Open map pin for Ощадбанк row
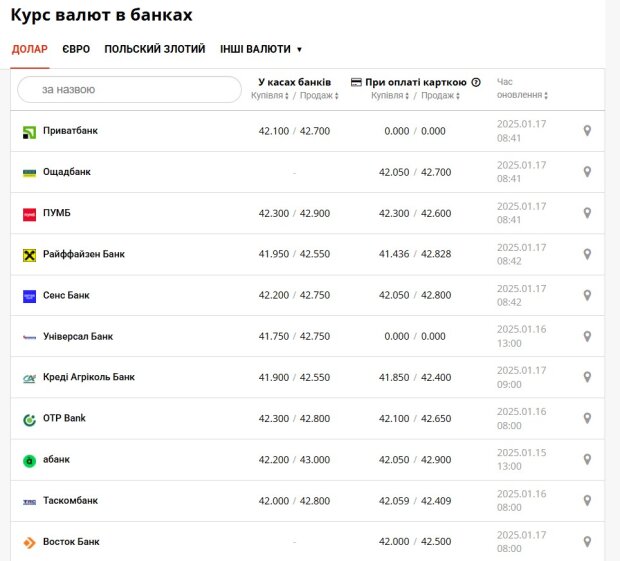Image resolution: width=620 pixels, height=561 pixels. point(587,172)
